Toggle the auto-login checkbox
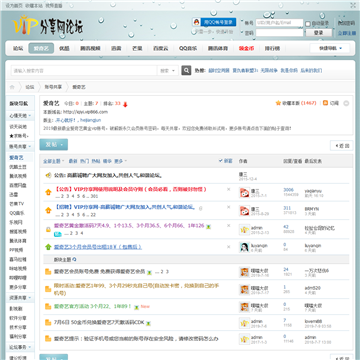 pyautogui.click(x=308, y=24)
